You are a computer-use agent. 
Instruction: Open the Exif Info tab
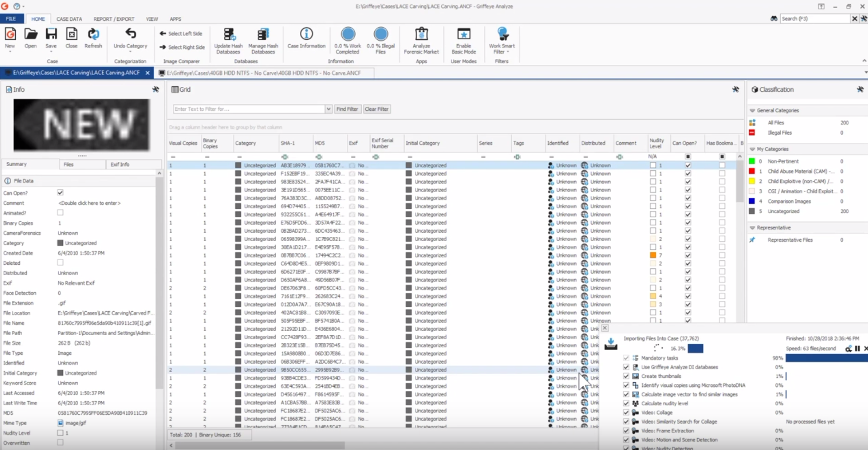tap(120, 164)
